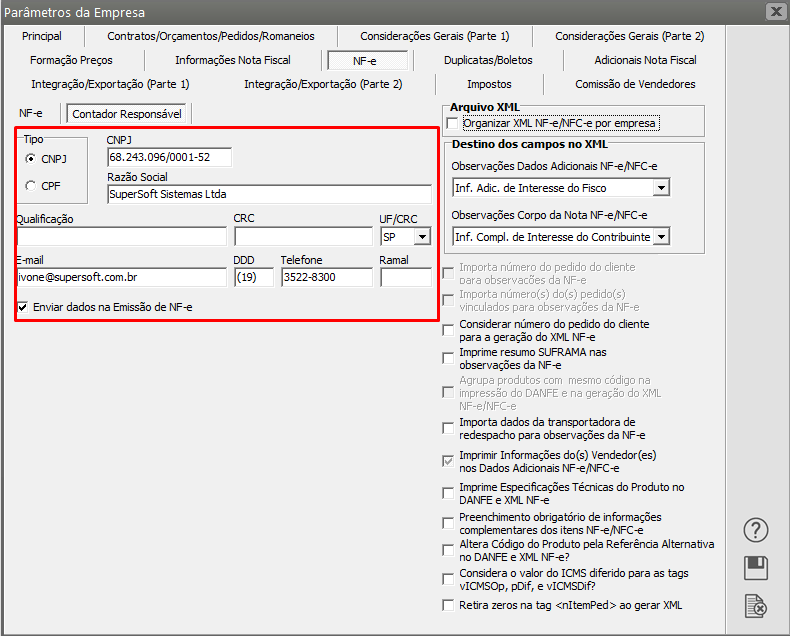This screenshot has height=636, width=790.
Task: Click the help question mark icon
Action: click(x=757, y=530)
